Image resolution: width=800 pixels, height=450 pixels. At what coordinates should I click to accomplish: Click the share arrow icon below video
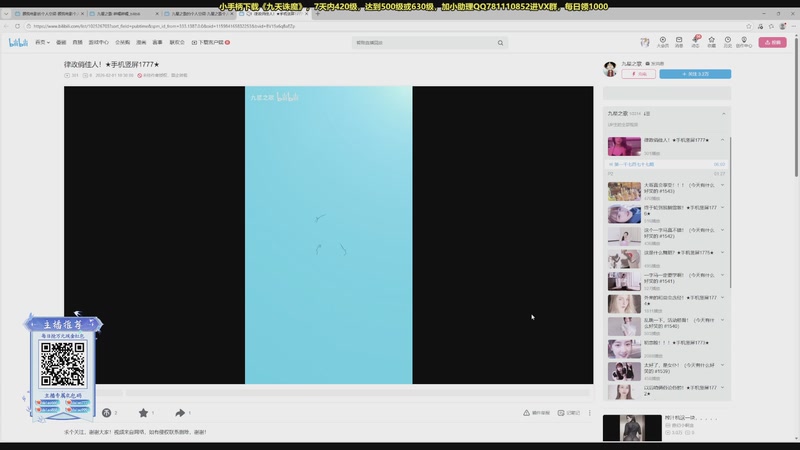[x=180, y=412]
